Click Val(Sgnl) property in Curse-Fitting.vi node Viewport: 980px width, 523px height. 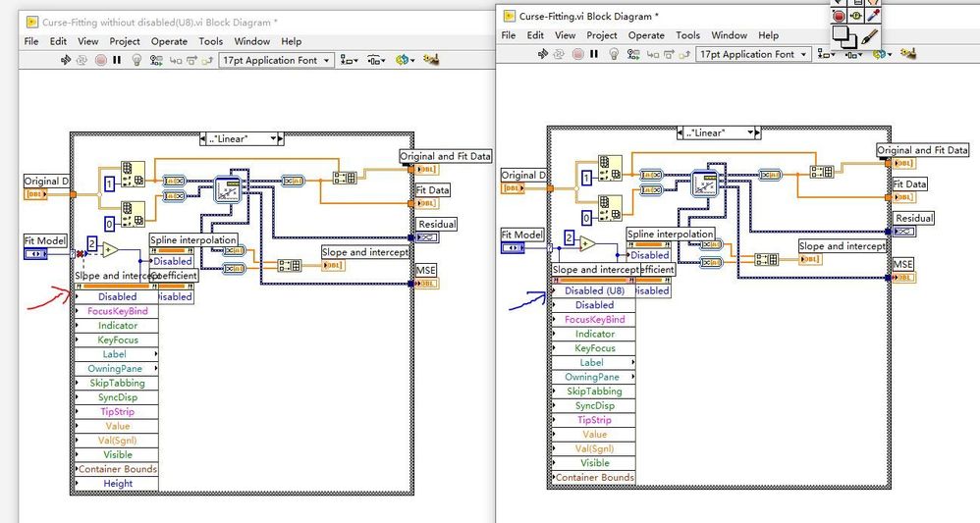click(594, 448)
